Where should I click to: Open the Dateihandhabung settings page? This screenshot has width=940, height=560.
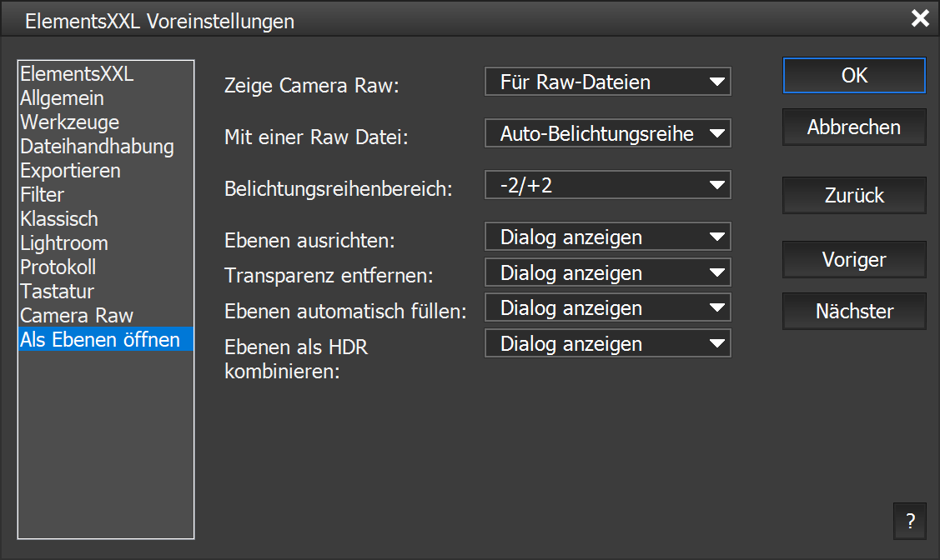pyautogui.click(x=97, y=147)
